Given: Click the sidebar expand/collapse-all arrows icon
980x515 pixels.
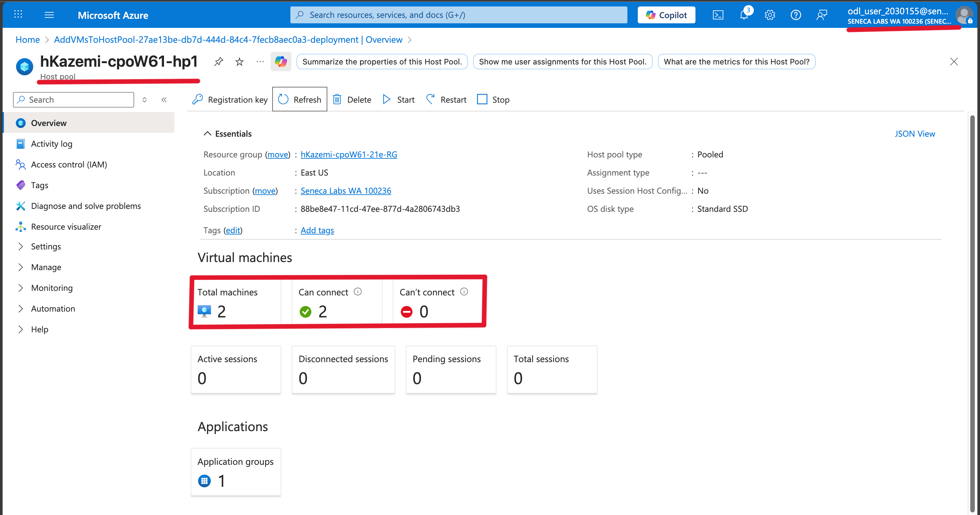Looking at the screenshot, I should (145, 100).
